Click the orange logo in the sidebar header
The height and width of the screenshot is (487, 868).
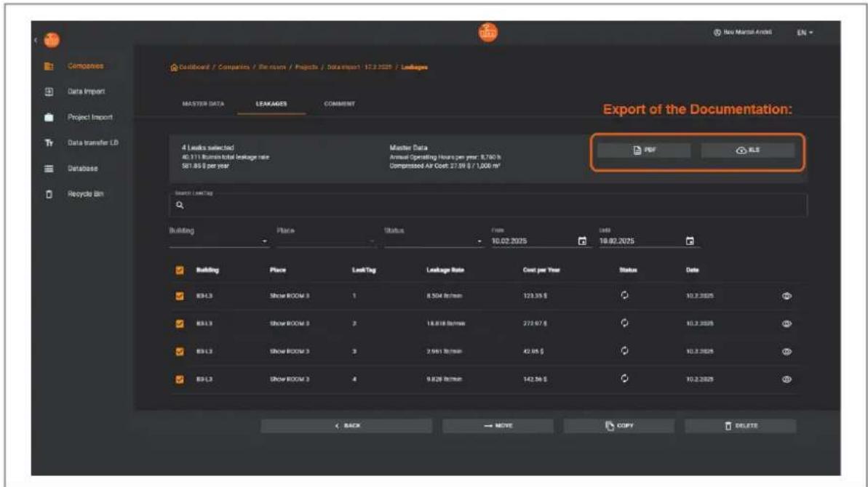[52, 40]
